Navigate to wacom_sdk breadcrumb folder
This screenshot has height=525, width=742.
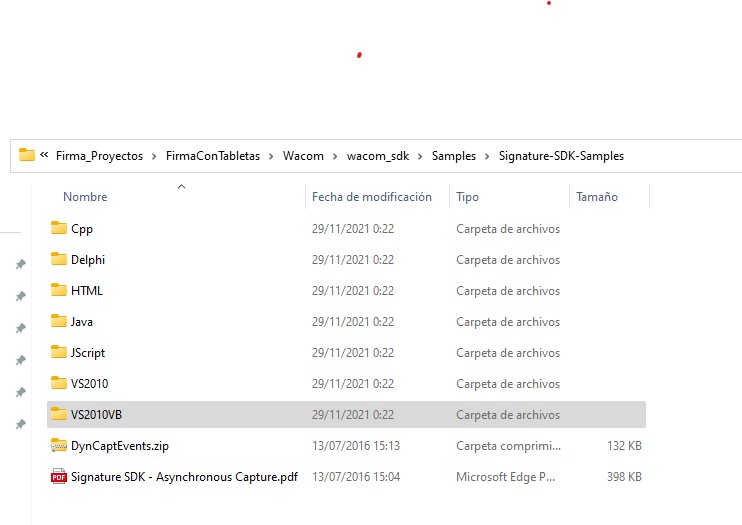click(378, 156)
